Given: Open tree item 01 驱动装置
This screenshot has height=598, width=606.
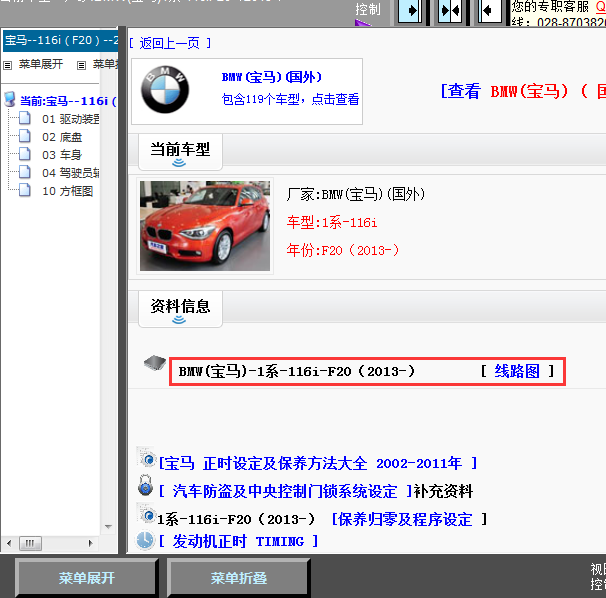Looking at the screenshot, I should pos(71,119).
